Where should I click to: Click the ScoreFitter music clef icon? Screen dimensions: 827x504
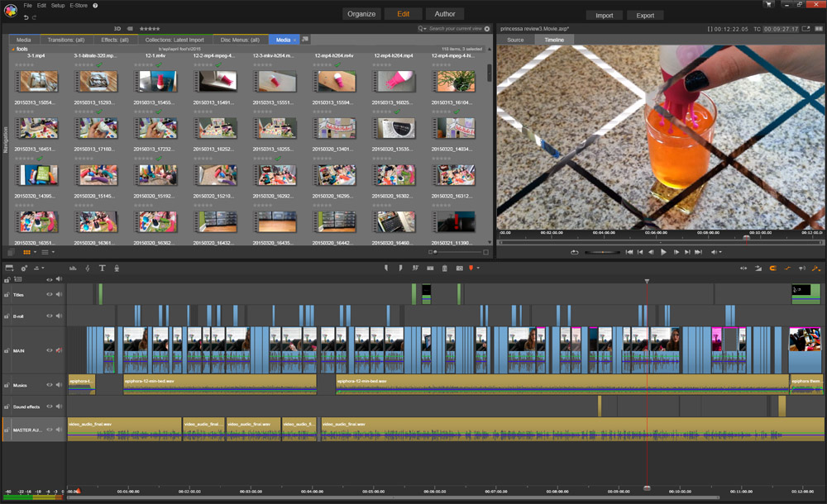click(x=88, y=269)
